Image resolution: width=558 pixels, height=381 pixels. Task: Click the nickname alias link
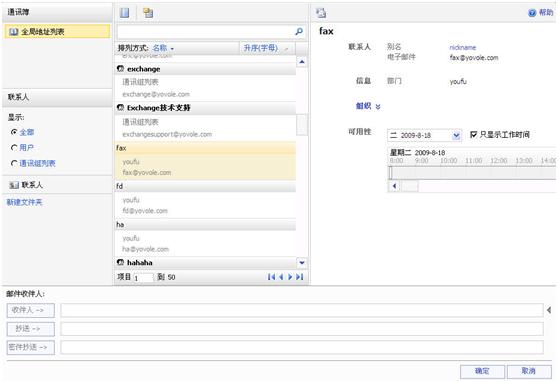(x=463, y=47)
